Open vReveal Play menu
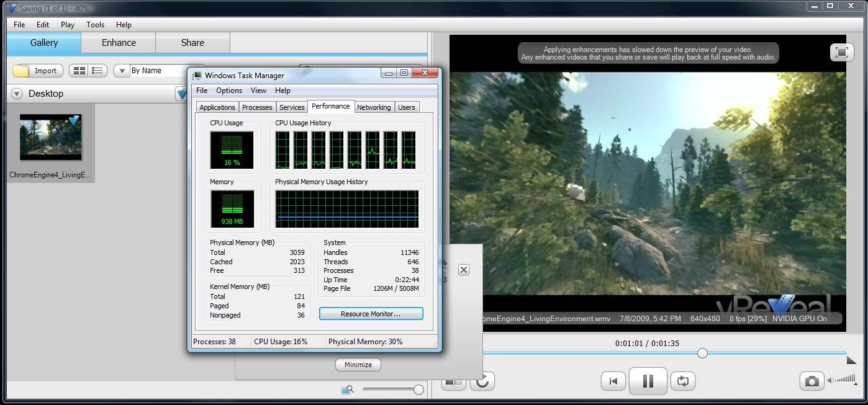This screenshot has width=868, height=405. tap(68, 25)
